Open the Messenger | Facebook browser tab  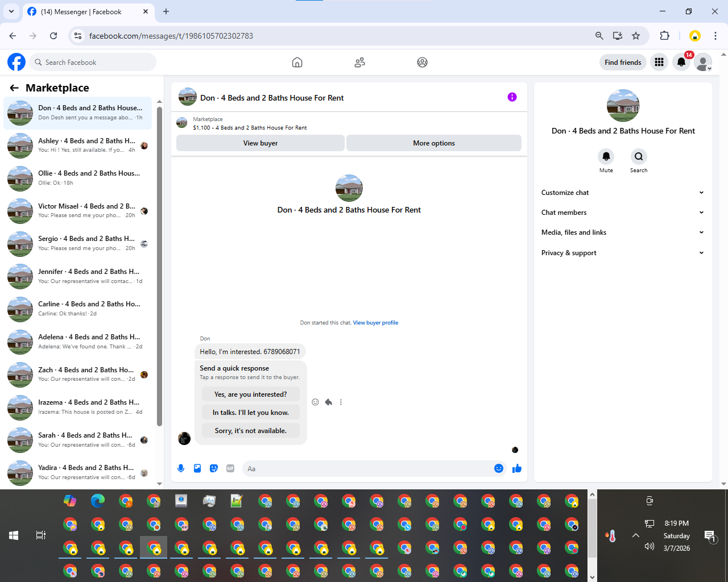pos(88,11)
